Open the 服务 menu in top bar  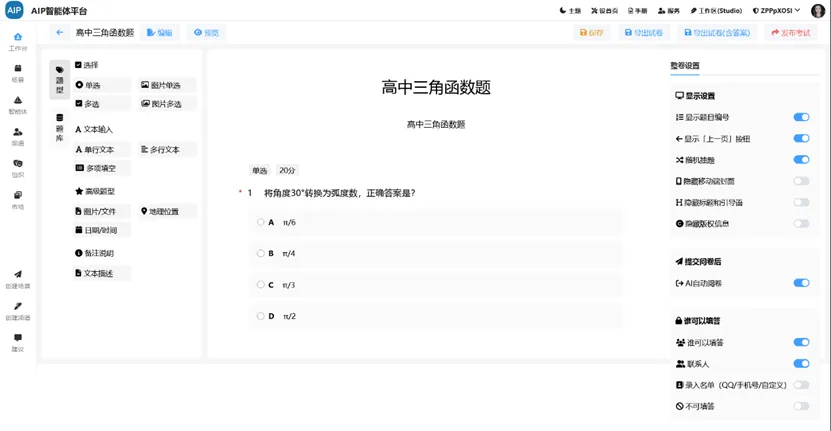pyautogui.click(x=669, y=11)
